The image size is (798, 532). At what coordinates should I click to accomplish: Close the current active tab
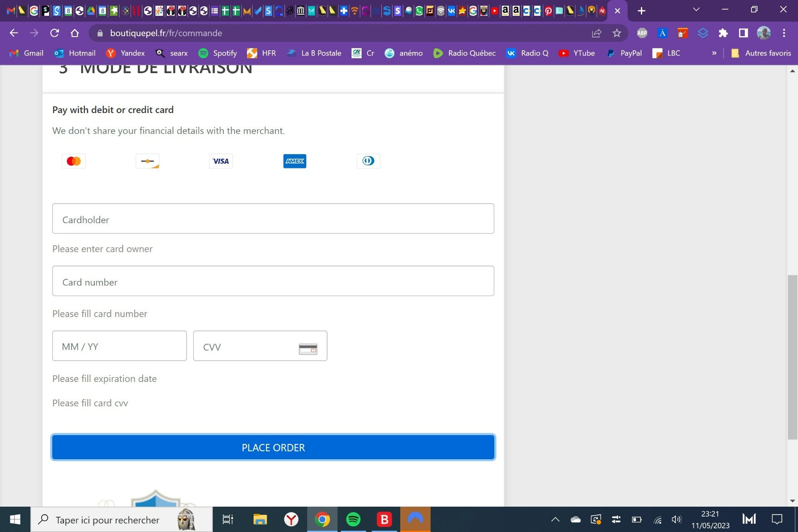tap(618, 11)
